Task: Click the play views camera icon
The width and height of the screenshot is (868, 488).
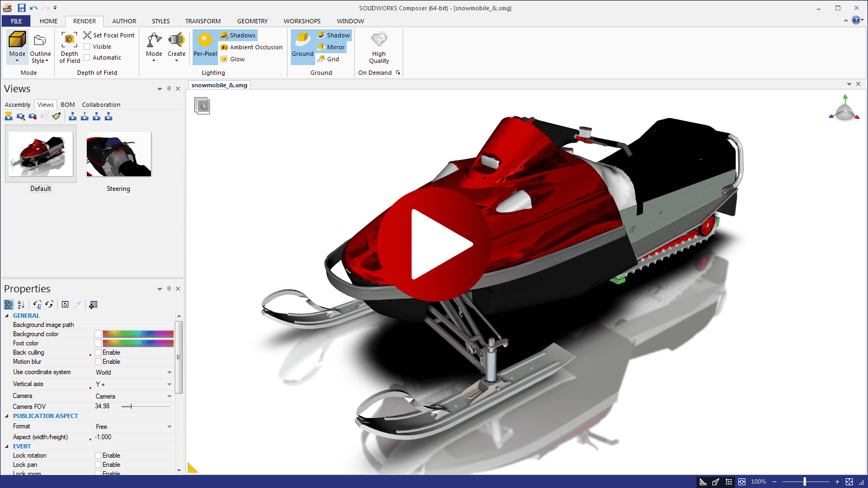Action: 85,116
